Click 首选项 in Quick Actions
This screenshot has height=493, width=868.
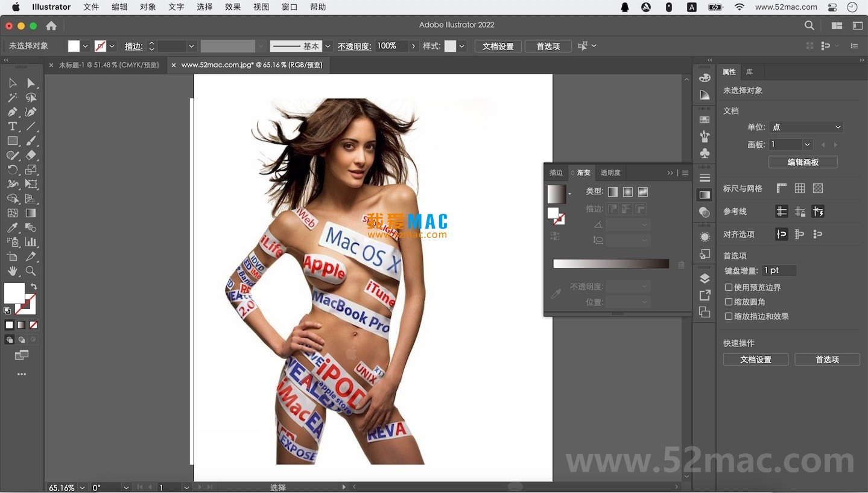827,360
